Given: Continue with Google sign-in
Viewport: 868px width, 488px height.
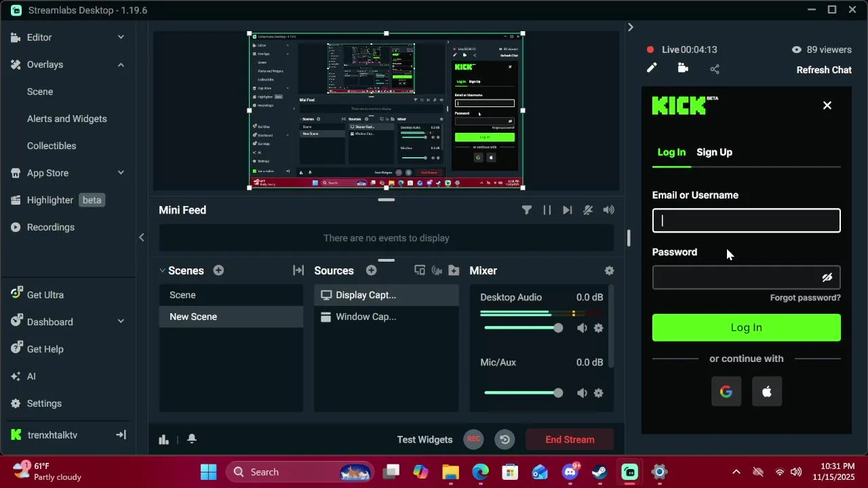Looking at the screenshot, I should click(726, 392).
